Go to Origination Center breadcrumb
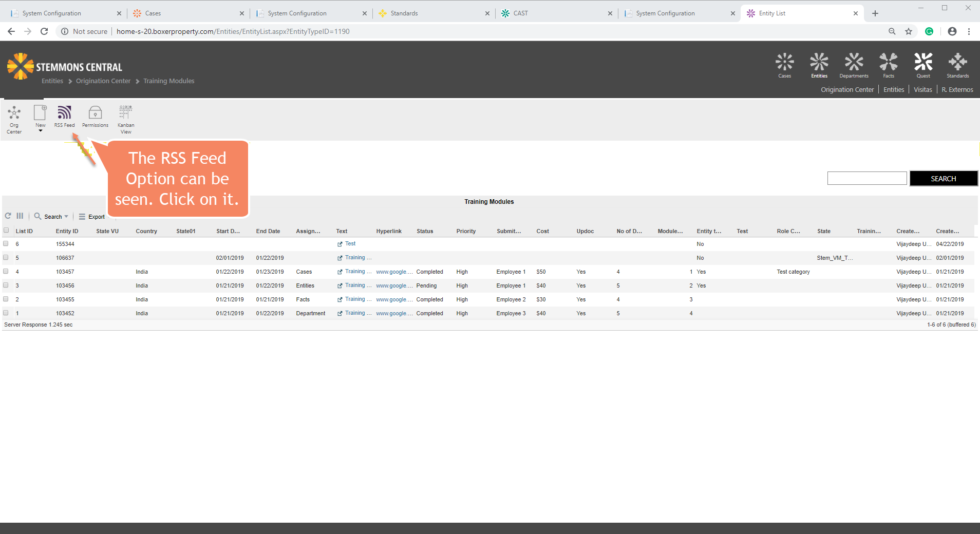Viewport: 980px width, 534px height. (x=103, y=81)
